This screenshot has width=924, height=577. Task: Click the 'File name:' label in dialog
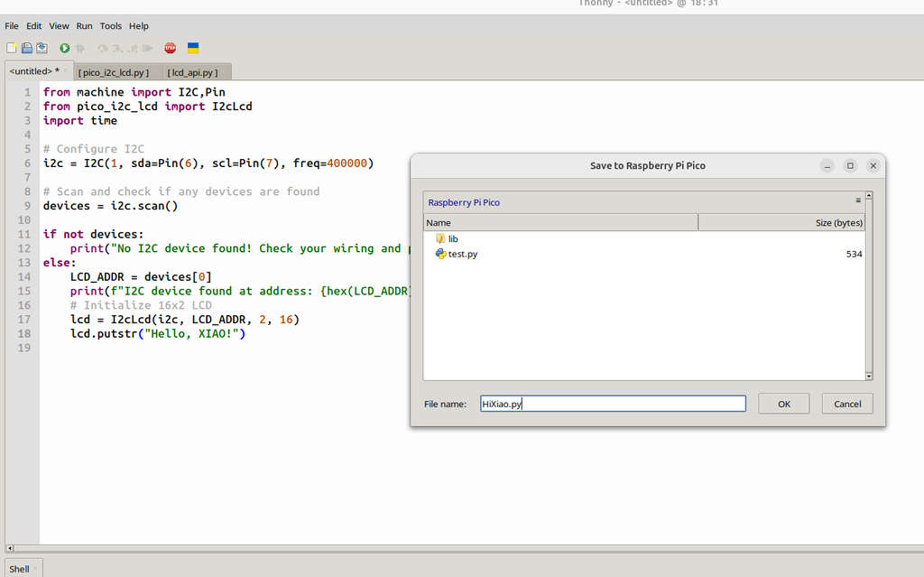pos(445,404)
